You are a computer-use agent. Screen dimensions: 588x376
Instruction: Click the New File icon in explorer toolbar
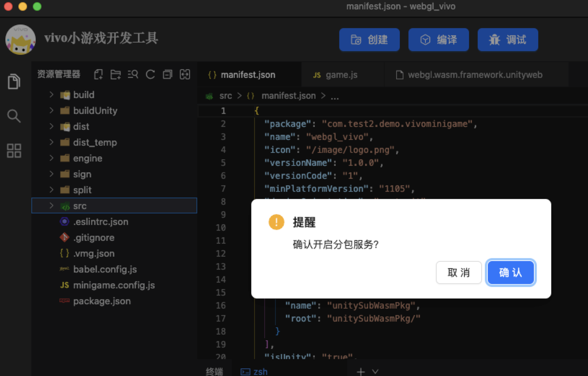(x=98, y=75)
